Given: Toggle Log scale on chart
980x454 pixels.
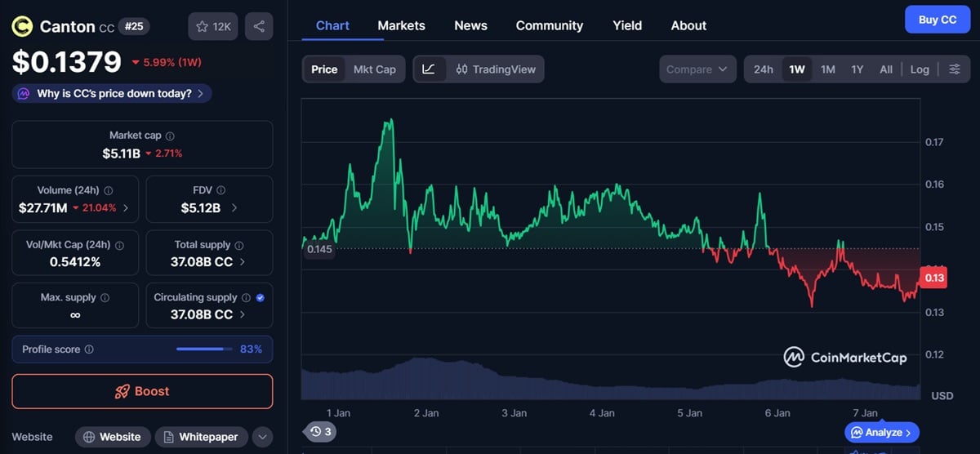Looking at the screenshot, I should [920, 69].
